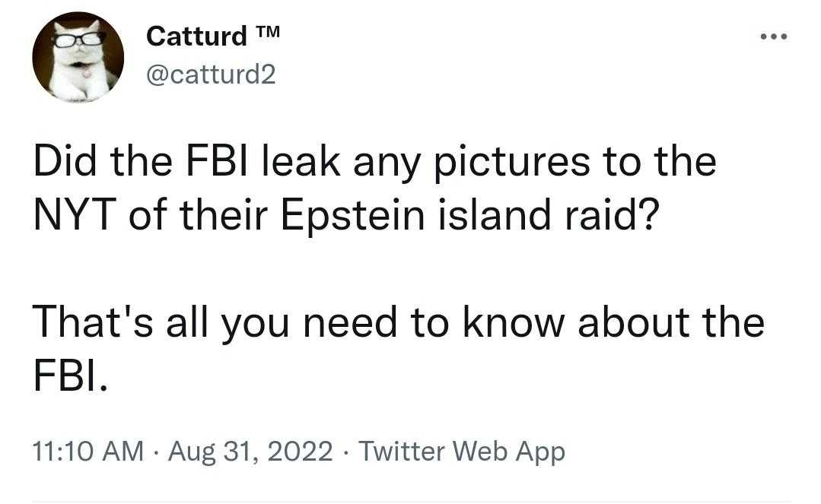Click the Twitter Web App source label
This screenshot has height=504, width=821.
[x=462, y=451]
